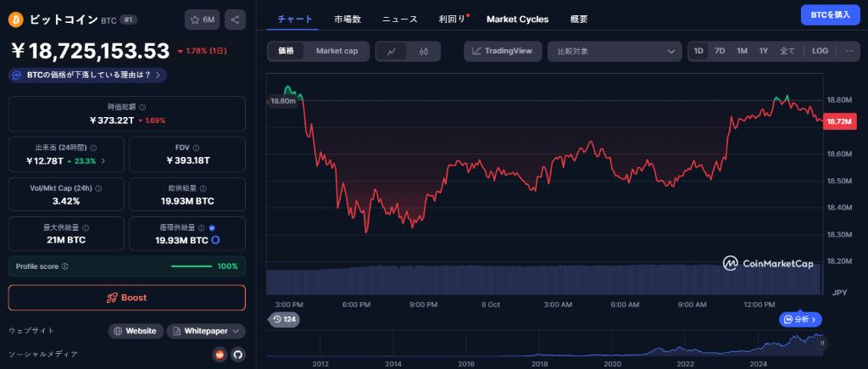
Task: Open the Reddit social media icon
Action: 220,355
